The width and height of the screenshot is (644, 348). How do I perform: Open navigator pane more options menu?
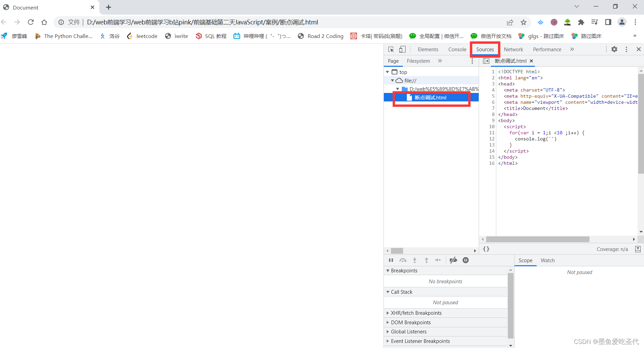click(x=472, y=61)
